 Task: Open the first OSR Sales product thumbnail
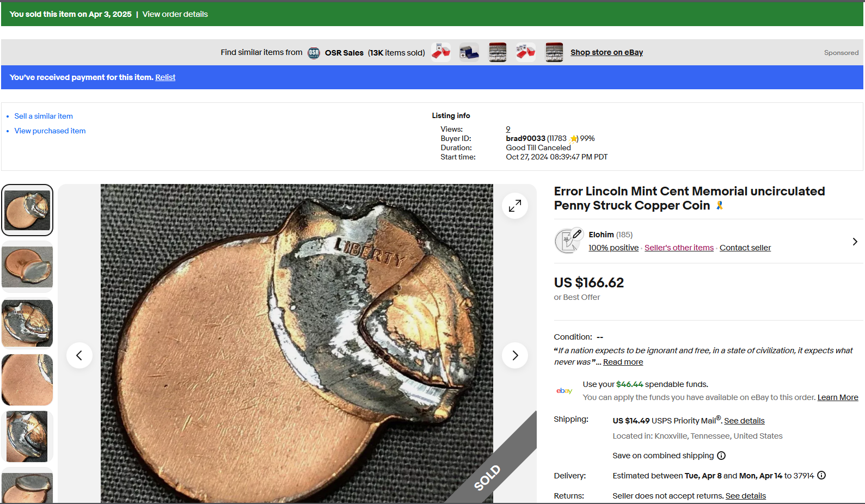pyautogui.click(x=441, y=52)
